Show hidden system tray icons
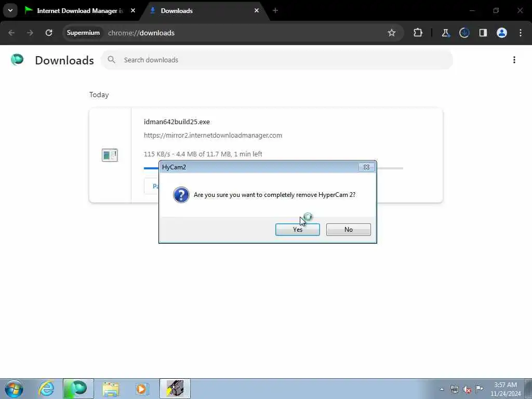This screenshot has height=399, width=532. tap(442, 389)
